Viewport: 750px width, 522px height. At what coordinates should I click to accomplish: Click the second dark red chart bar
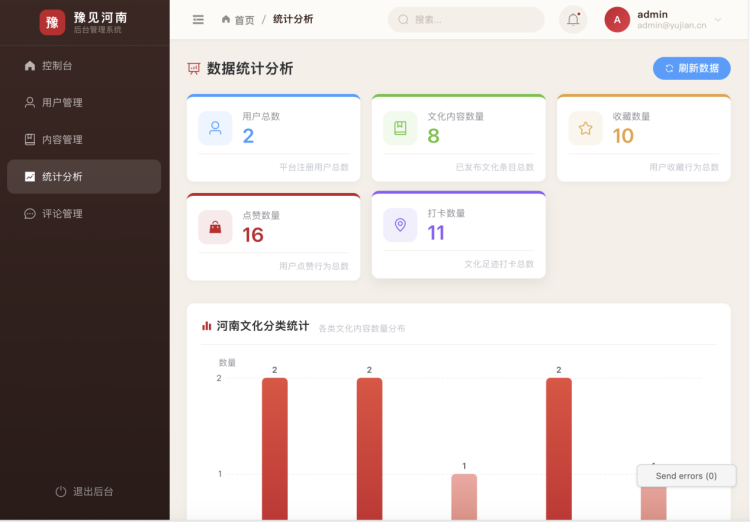pyautogui.click(x=369, y=449)
